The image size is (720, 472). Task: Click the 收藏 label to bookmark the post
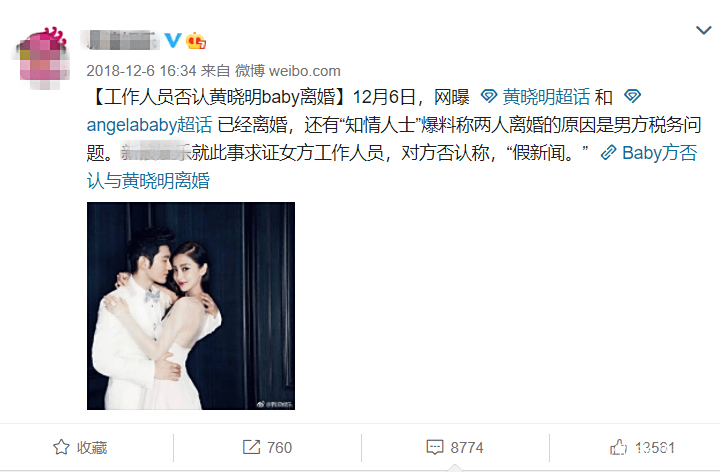pyautogui.click(x=92, y=448)
